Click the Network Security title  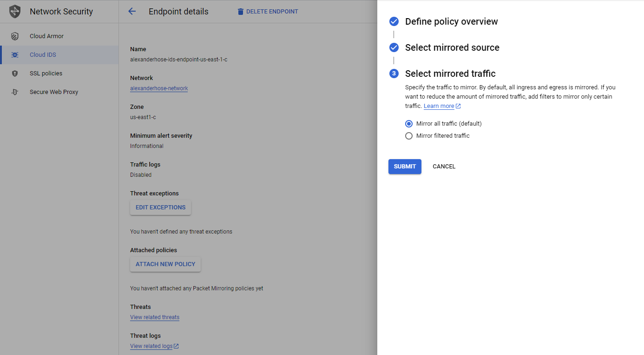(61, 12)
